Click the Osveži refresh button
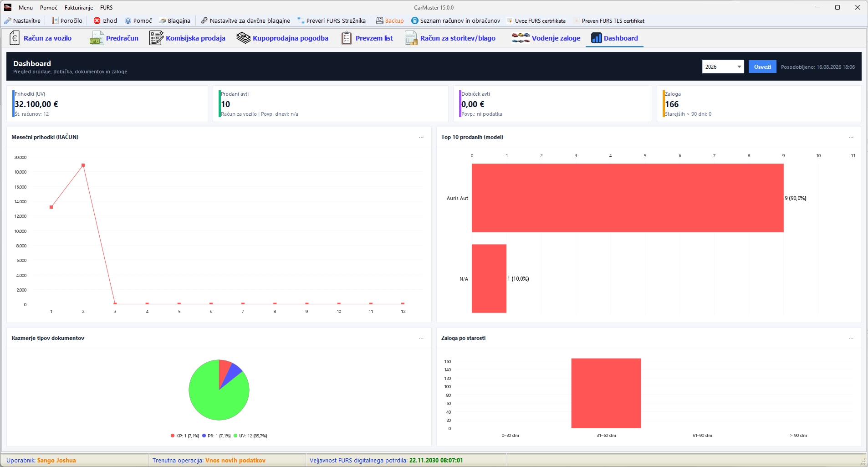Viewport: 868px width, 467px height. click(x=762, y=67)
